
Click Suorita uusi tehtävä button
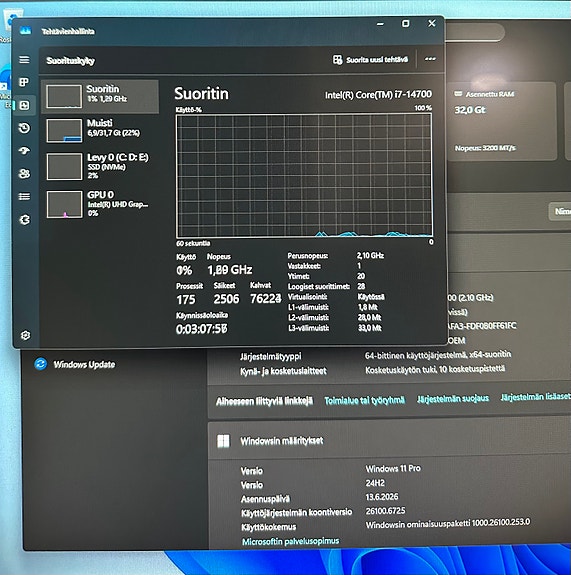click(x=370, y=60)
